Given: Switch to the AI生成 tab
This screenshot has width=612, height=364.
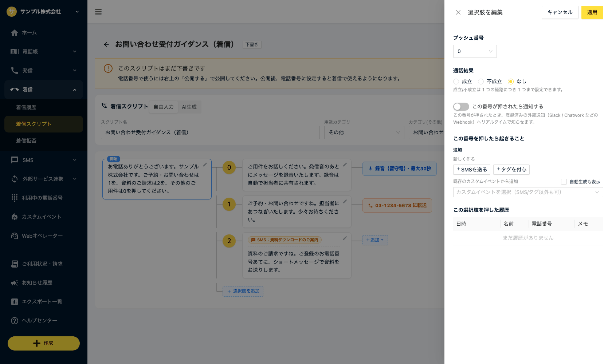Looking at the screenshot, I should [x=189, y=107].
